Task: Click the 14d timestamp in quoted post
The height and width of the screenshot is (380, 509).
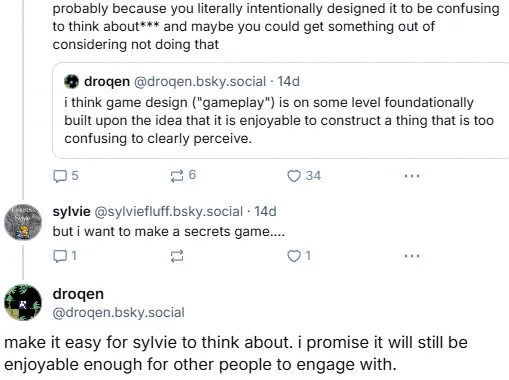Action: [289, 82]
